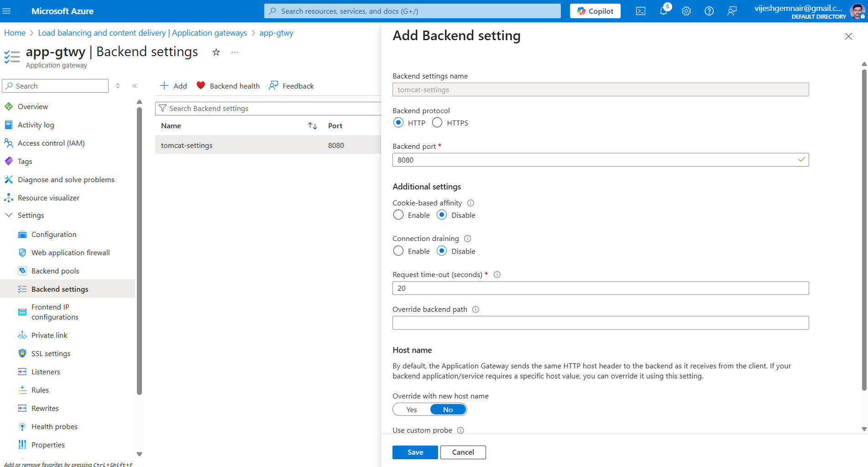Select HTTPS backend protocol
868x467 pixels.
point(437,123)
